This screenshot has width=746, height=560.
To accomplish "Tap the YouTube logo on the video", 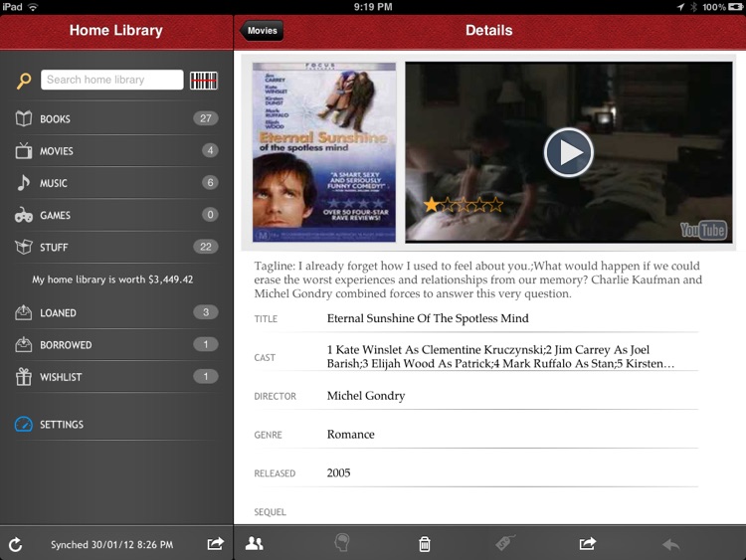I will (x=703, y=231).
